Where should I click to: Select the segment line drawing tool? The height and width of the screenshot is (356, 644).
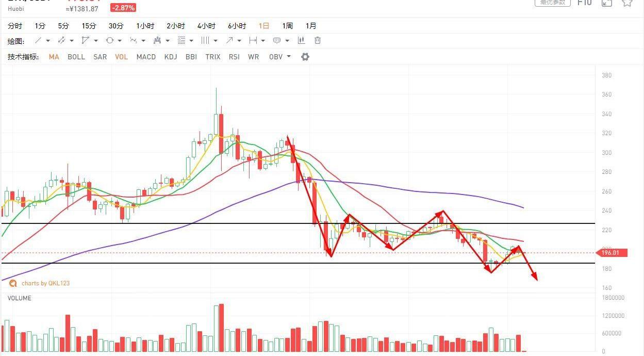[61, 40]
